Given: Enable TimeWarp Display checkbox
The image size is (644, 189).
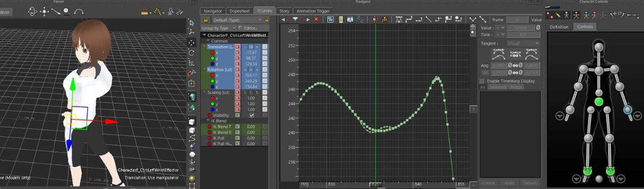Looking at the screenshot, I should pos(482,81).
